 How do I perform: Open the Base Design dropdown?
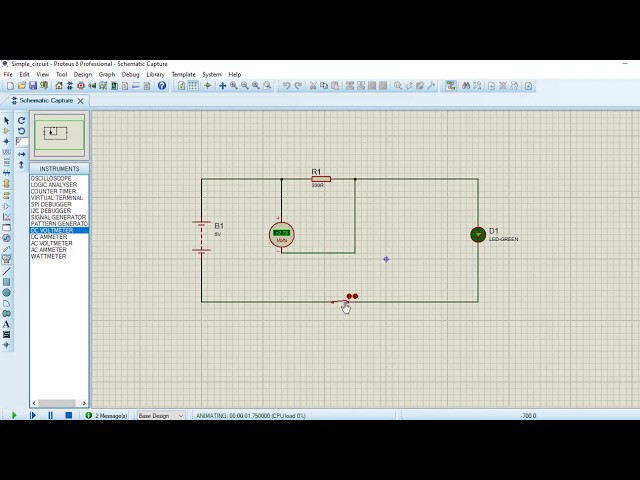161,416
